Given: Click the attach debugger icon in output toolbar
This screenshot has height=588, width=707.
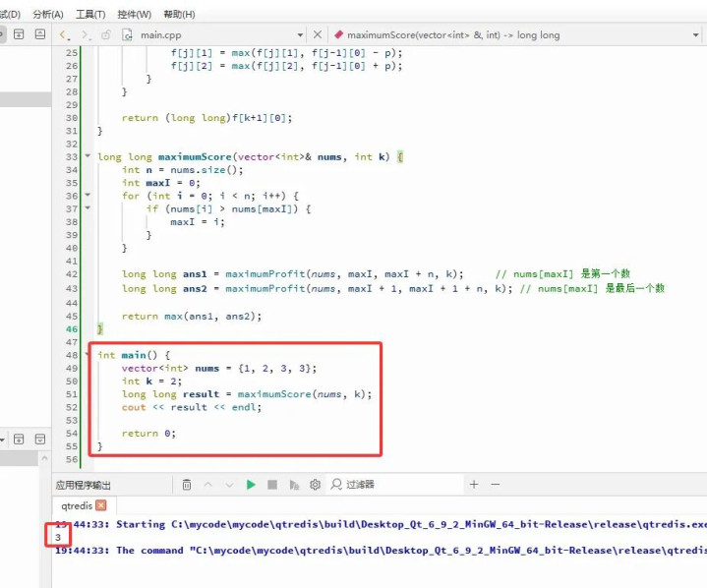Looking at the screenshot, I should point(294,485).
